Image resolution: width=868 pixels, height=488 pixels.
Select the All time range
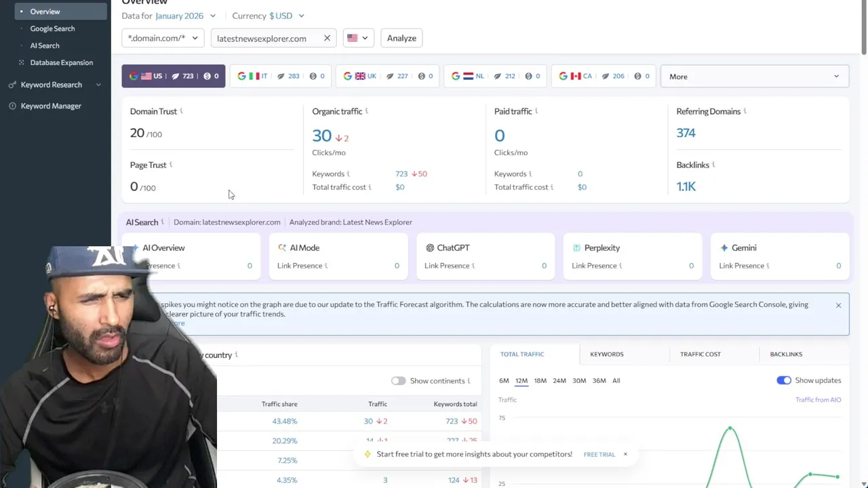[616, 380]
